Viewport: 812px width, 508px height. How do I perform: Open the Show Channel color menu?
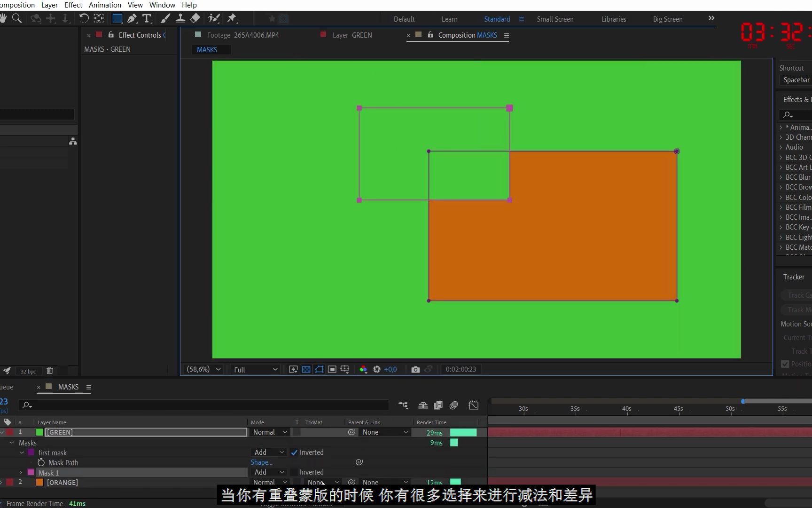coord(363,369)
